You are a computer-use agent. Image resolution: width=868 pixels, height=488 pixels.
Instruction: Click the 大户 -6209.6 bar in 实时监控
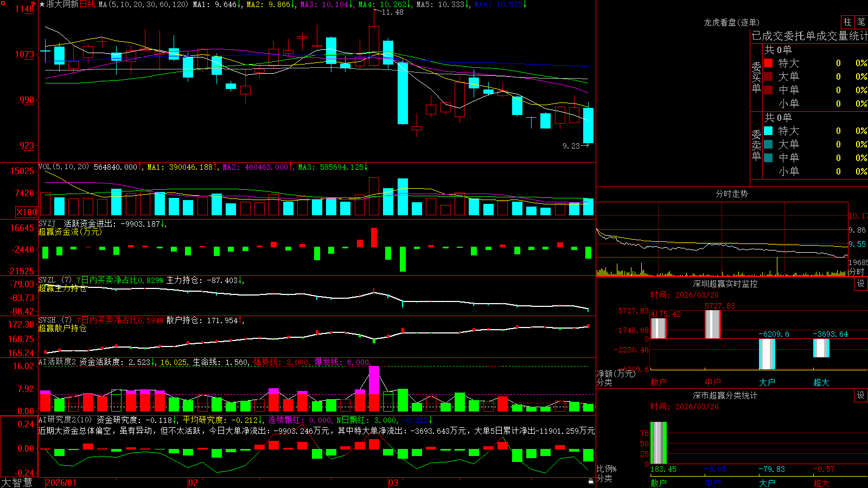click(x=767, y=354)
